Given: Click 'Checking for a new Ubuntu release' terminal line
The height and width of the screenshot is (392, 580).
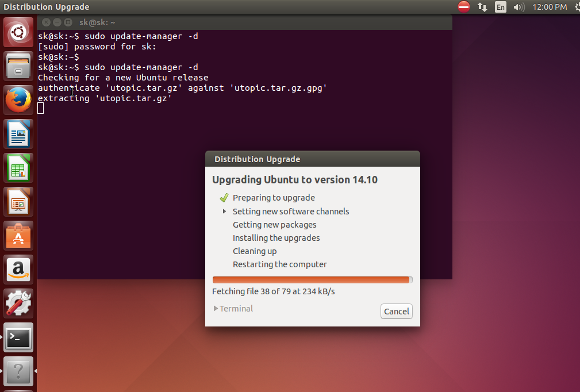Looking at the screenshot, I should (123, 78).
